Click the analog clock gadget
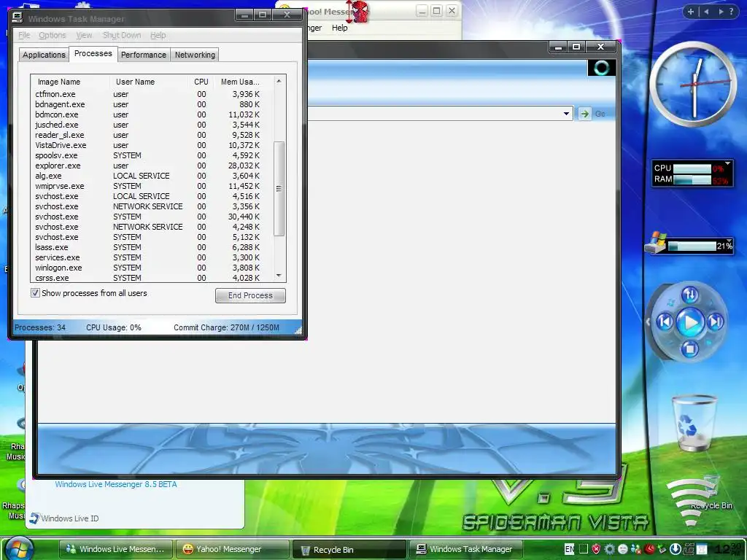 click(x=694, y=84)
